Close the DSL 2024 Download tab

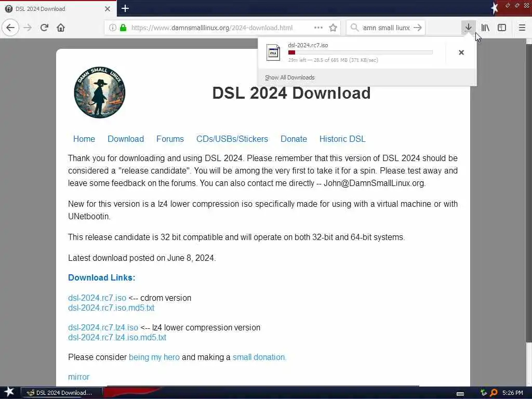tap(108, 9)
